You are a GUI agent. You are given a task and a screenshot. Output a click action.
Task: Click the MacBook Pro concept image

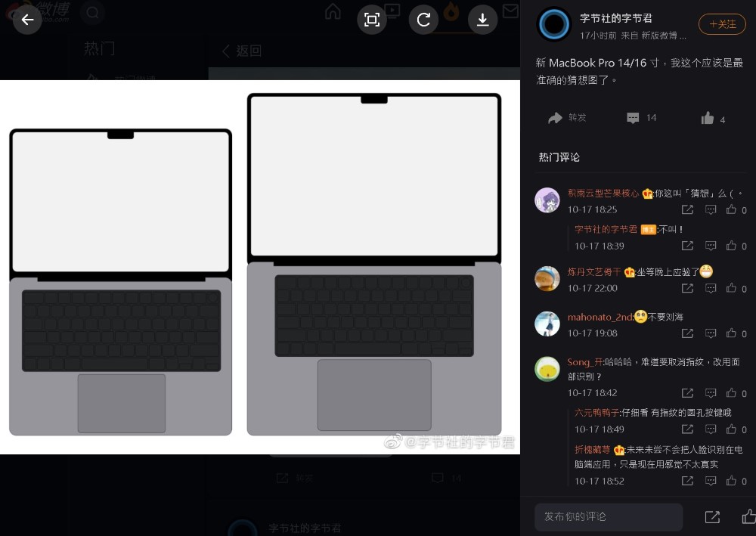tap(260, 267)
